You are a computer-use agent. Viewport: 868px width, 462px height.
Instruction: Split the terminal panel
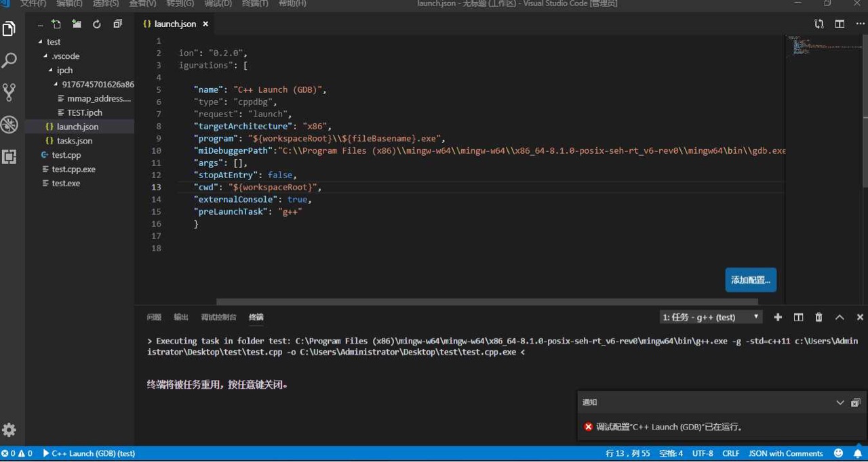coord(798,317)
